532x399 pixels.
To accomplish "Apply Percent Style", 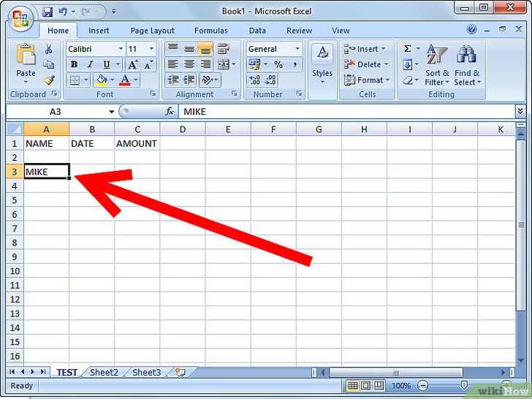I will (278, 64).
